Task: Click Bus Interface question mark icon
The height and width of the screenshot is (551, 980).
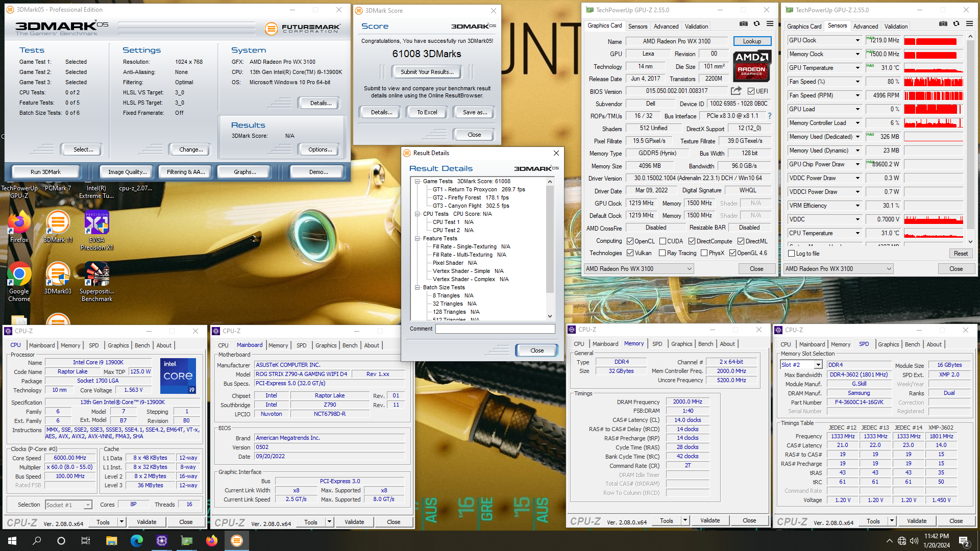Action: pos(770,116)
